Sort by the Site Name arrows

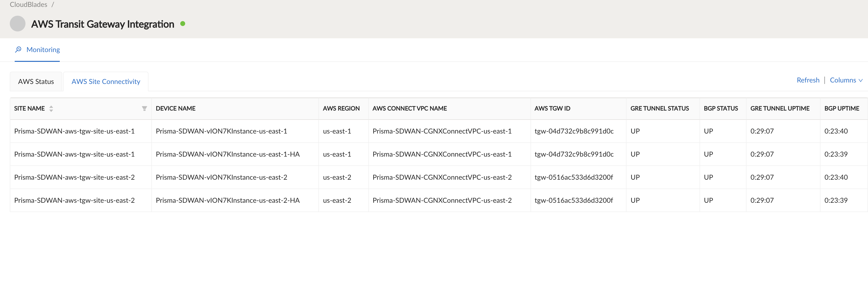pos(51,109)
